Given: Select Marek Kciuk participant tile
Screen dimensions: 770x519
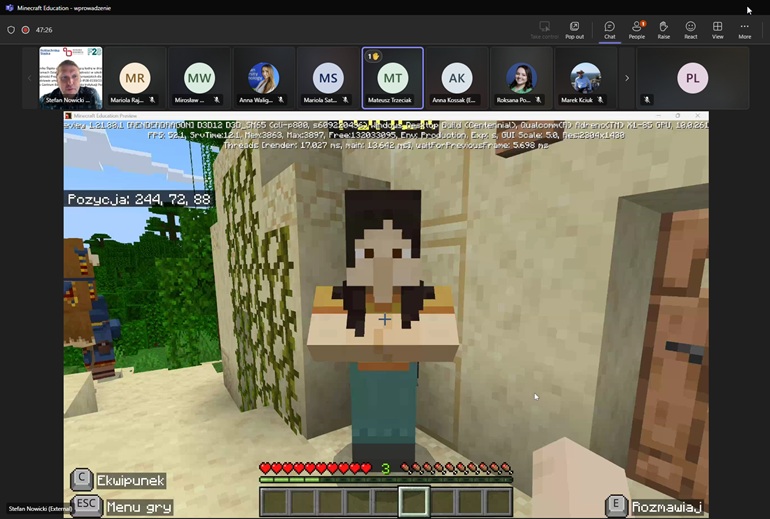Looking at the screenshot, I should [585, 78].
